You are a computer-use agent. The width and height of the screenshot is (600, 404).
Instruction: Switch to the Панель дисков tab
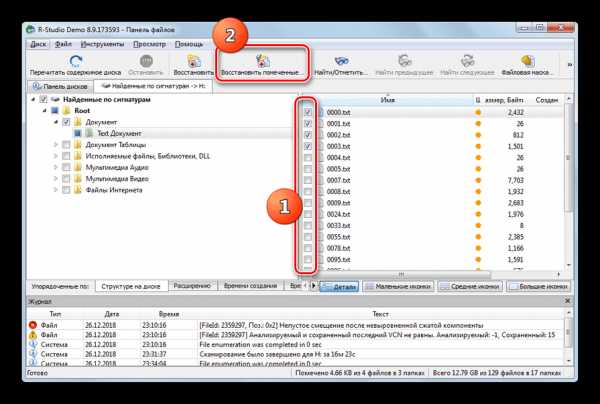point(60,86)
